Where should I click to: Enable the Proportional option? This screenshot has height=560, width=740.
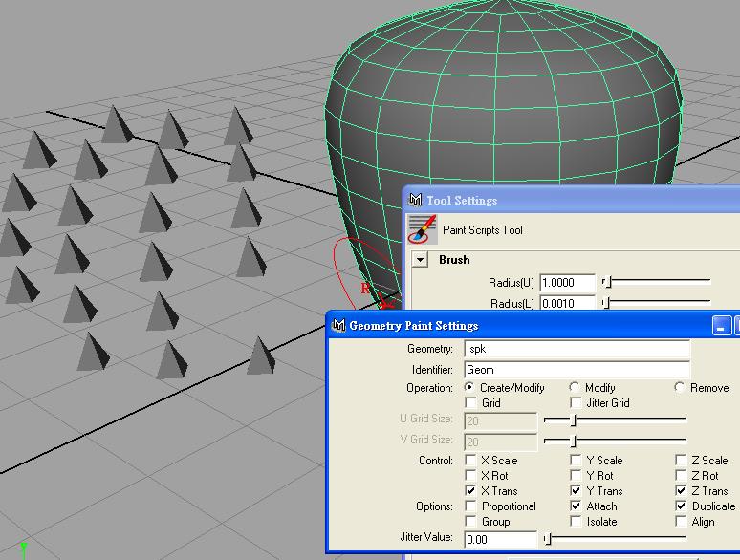[470, 506]
